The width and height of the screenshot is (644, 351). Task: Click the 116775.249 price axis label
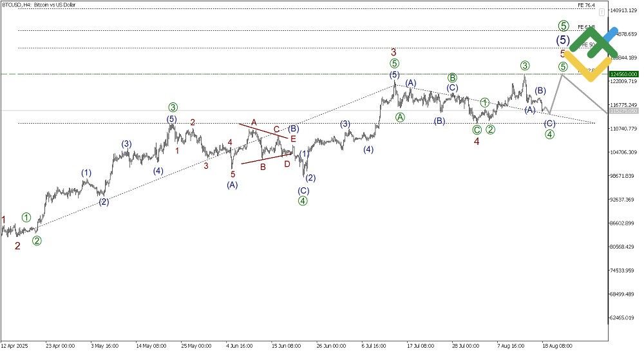(x=623, y=105)
